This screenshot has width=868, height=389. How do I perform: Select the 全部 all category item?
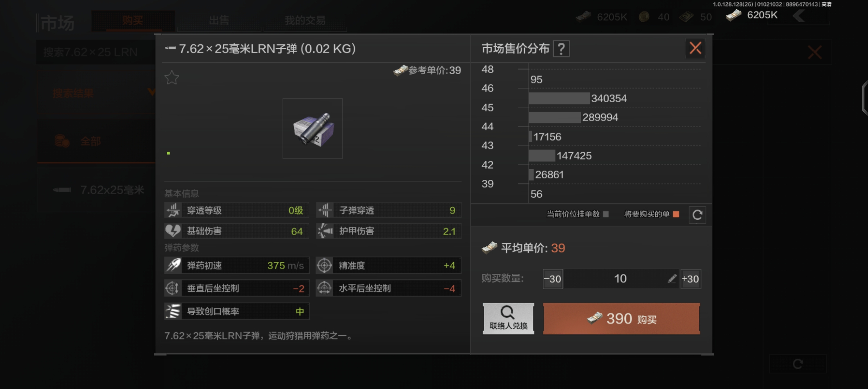click(x=97, y=141)
